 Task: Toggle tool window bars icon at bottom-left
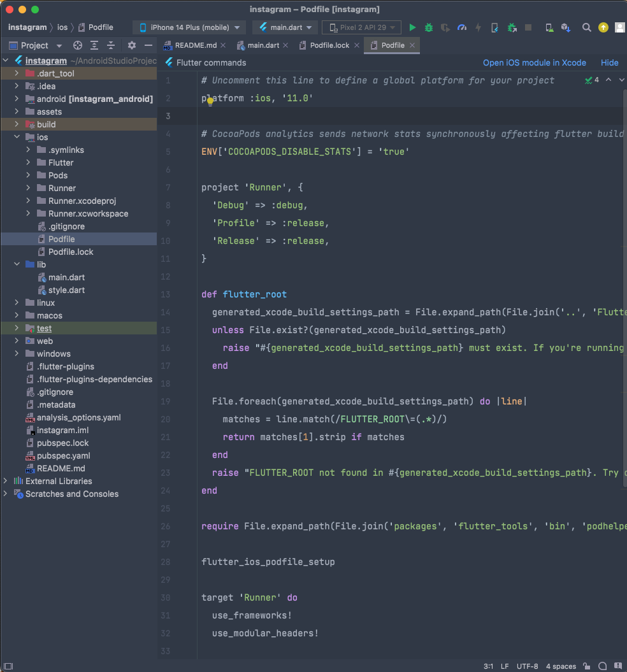pyautogui.click(x=8, y=666)
